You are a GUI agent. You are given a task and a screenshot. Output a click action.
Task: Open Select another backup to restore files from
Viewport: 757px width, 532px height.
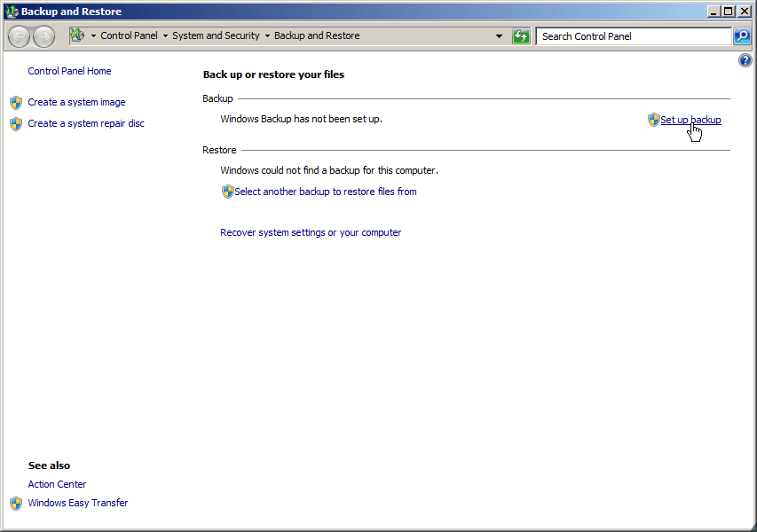[326, 192]
